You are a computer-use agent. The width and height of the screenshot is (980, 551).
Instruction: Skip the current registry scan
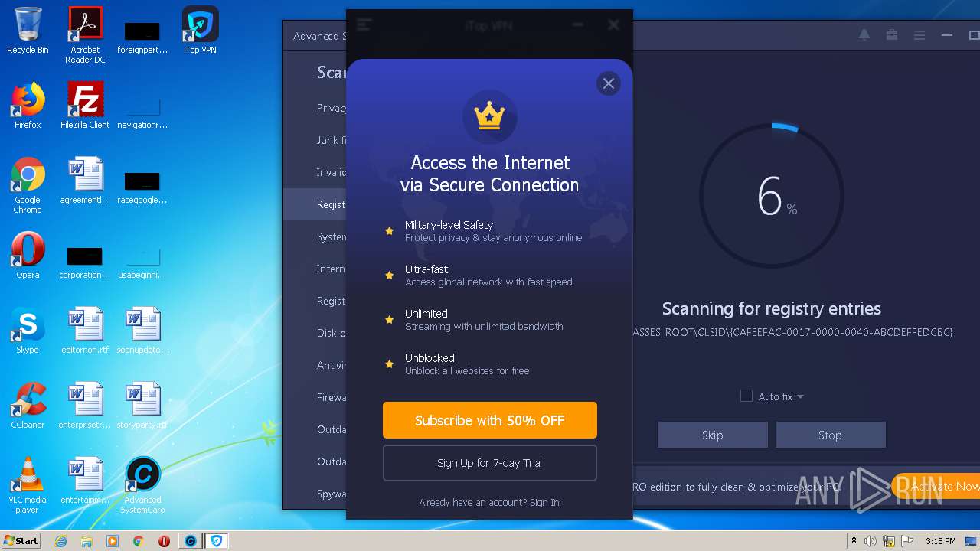712,435
